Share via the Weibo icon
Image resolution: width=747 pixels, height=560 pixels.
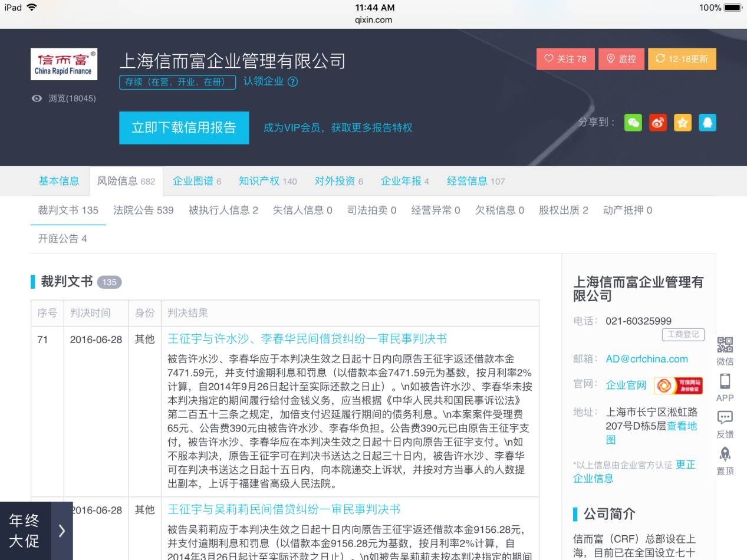coord(657,123)
